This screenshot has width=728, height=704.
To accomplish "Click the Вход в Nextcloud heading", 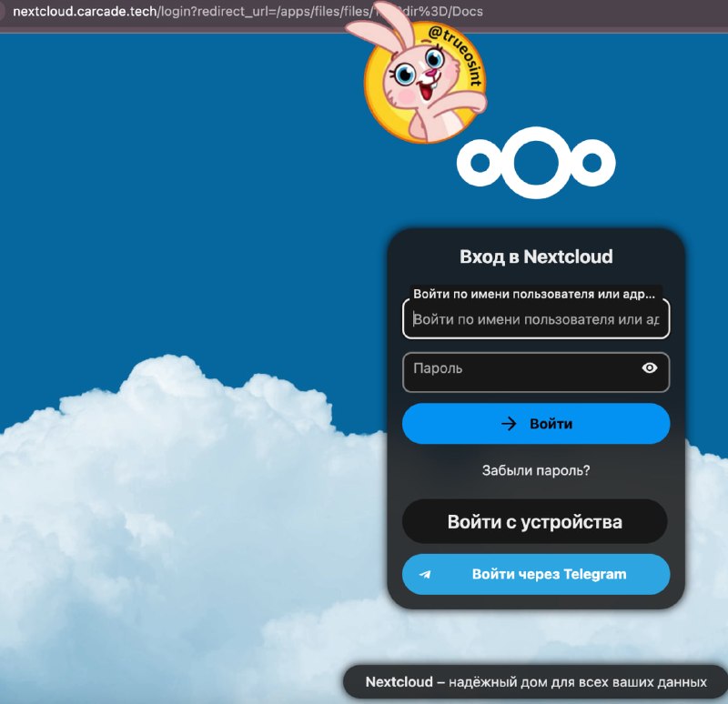I will 536,256.
